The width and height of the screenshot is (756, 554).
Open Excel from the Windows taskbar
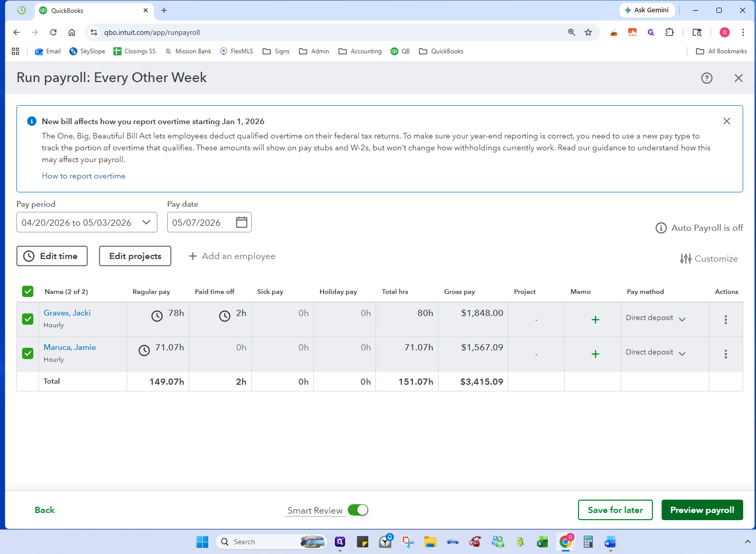[x=542, y=542]
